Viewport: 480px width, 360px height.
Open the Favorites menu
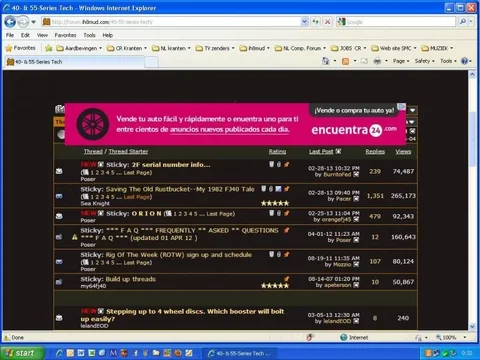pyautogui.click(x=65, y=35)
